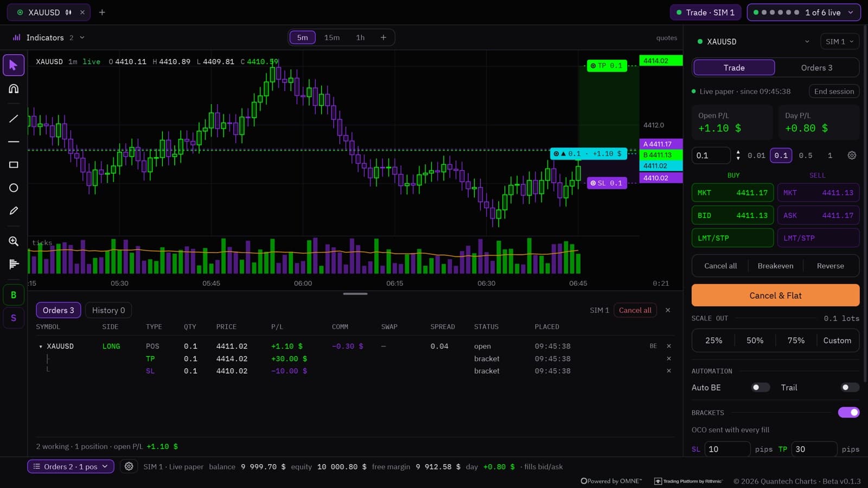
Task: Click the End session button
Action: coord(834,91)
